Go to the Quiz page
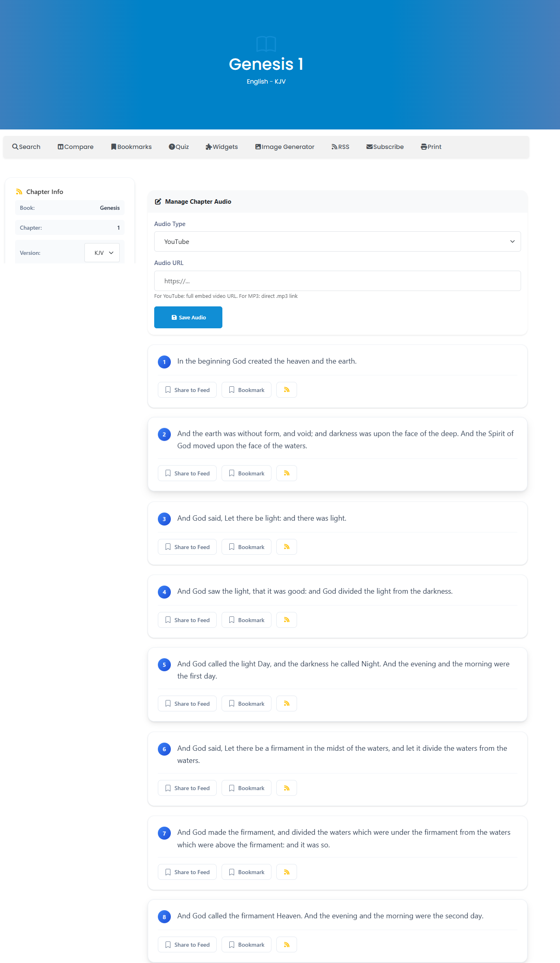 click(x=179, y=147)
